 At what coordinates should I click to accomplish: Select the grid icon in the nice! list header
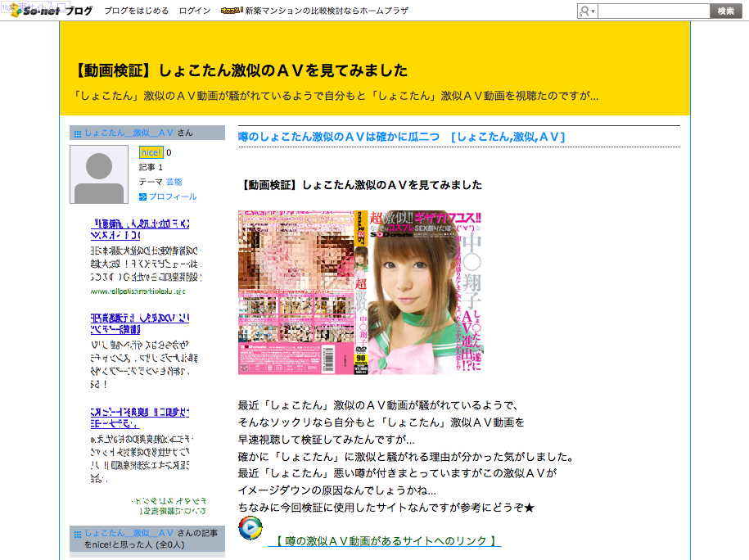(78, 534)
